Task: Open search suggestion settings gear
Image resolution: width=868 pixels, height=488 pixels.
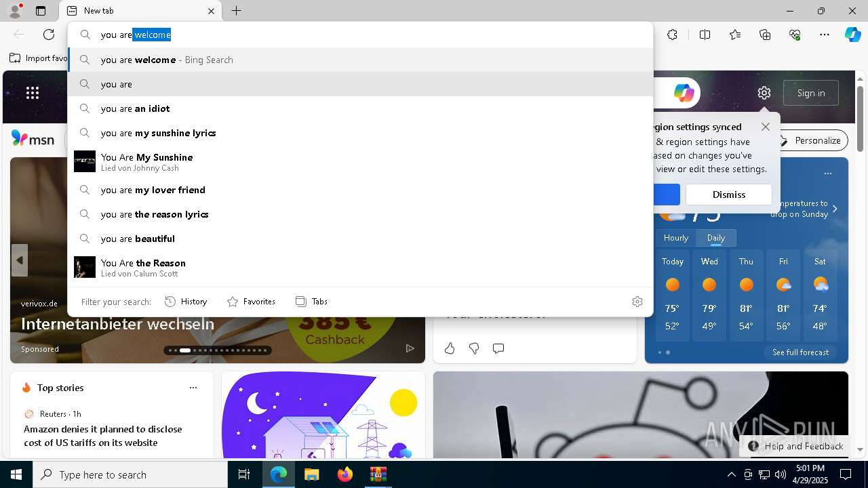Action: [637, 302]
